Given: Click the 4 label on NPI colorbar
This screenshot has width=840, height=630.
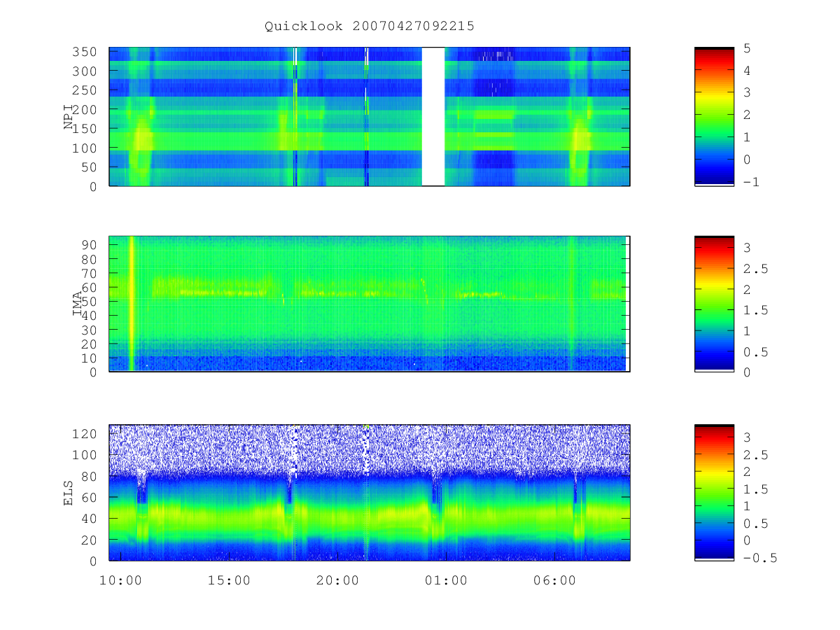Looking at the screenshot, I should click(746, 71).
